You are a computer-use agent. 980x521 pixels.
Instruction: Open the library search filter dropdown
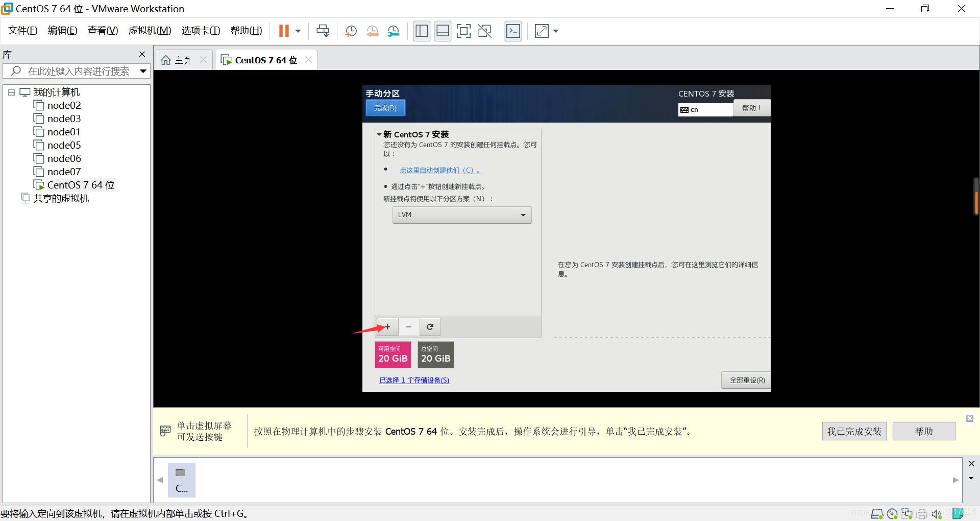point(143,71)
